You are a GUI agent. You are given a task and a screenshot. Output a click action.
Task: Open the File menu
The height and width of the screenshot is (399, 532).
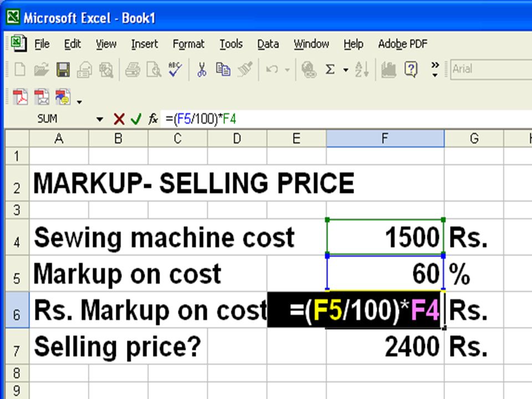click(x=42, y=44)
